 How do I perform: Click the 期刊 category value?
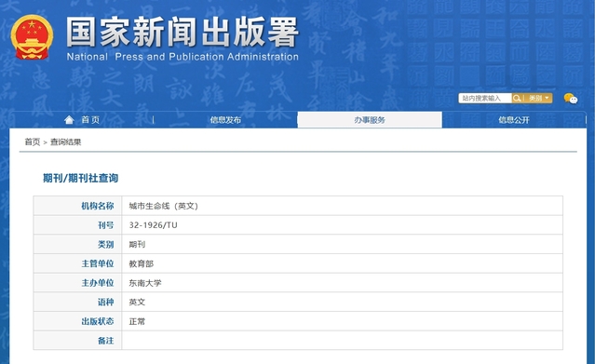[137, 245]
